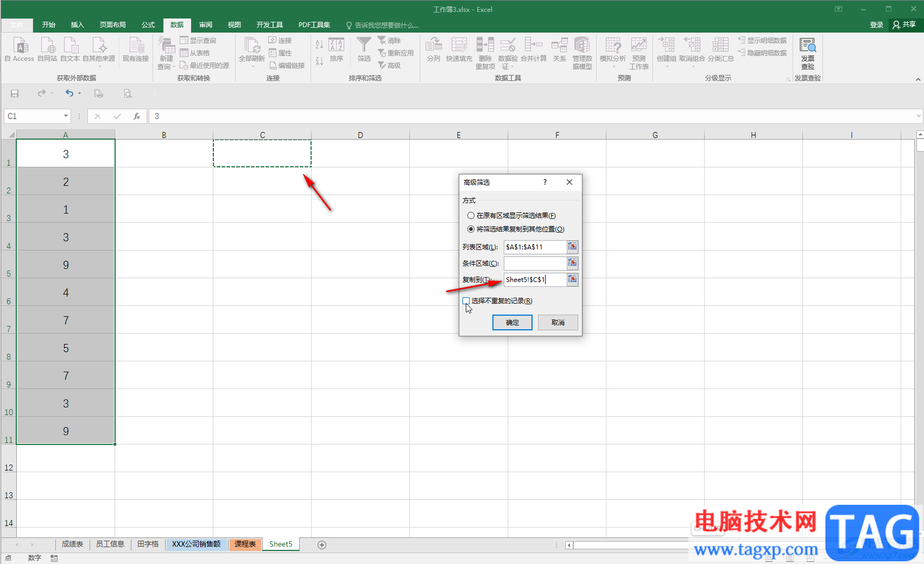This screenshot has width=924, height=564.
Task: Open the Review (审阅) ribbon tab
Action: tap(206, 25)
